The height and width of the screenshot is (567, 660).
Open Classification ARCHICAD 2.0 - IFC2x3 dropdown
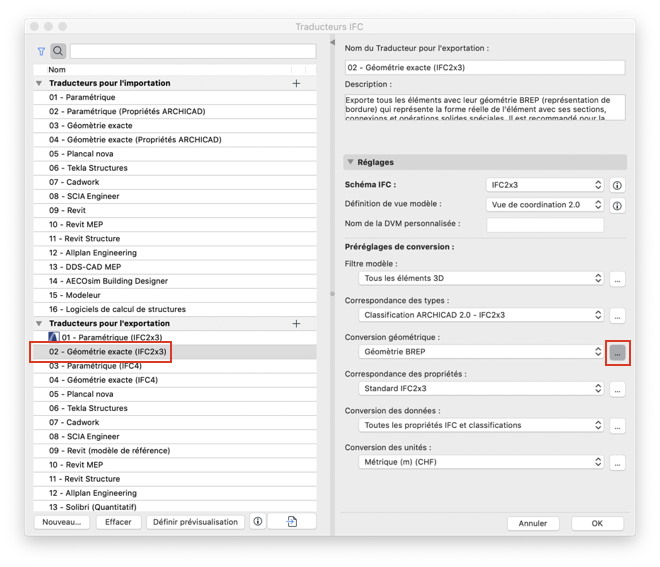coord(481,315)
